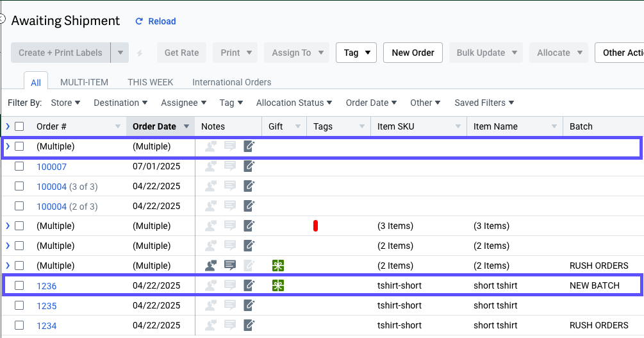Image resolution: width=644 pixels, height=338 pixels.
Task: Click green gift icon in RUSH ORDERS (Multiple) row
Action: [x=278, y=266]
